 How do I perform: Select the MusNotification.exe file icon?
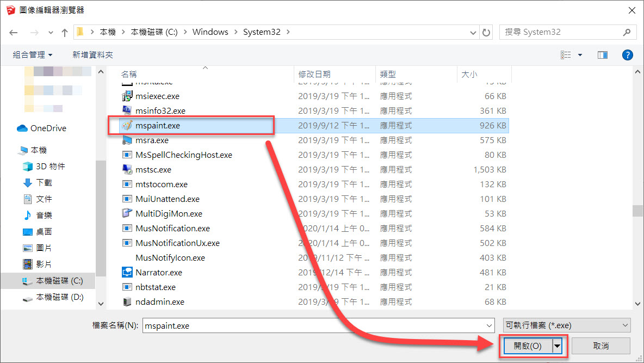127,228
